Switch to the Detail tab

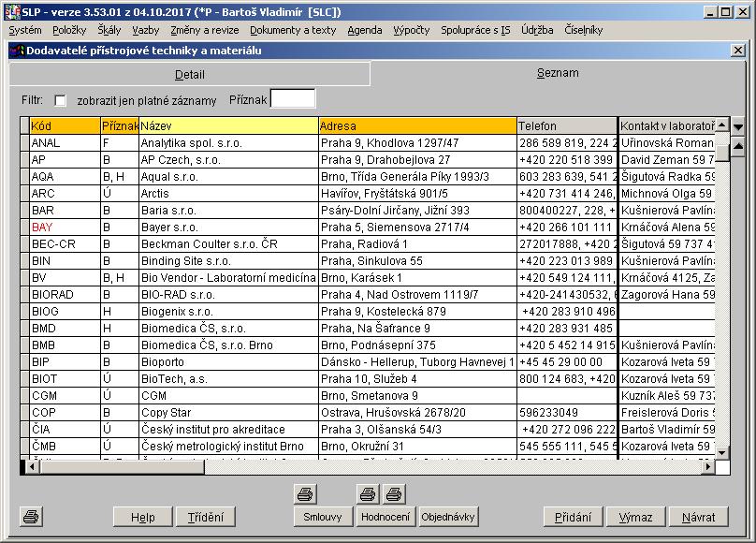(x=190, y=74)
